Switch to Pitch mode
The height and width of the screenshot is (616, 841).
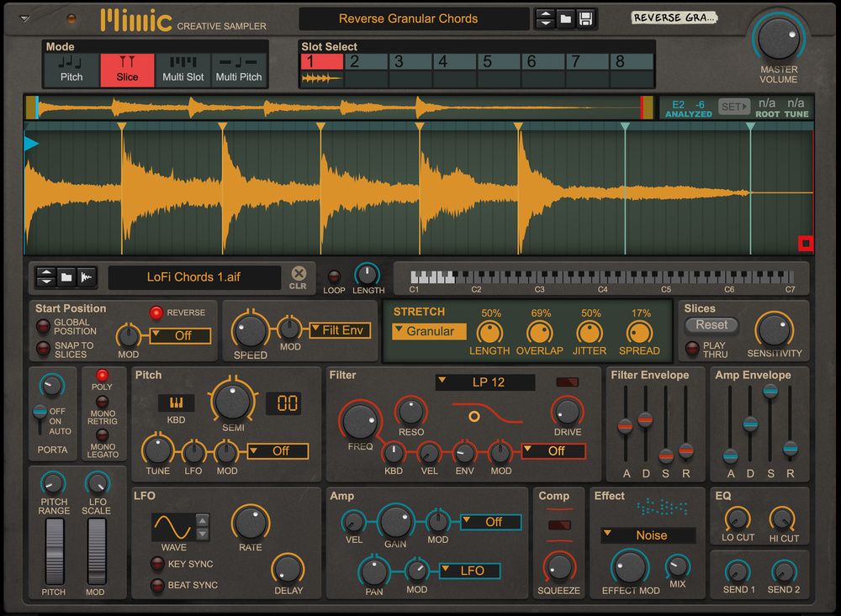tap(72, 69)
